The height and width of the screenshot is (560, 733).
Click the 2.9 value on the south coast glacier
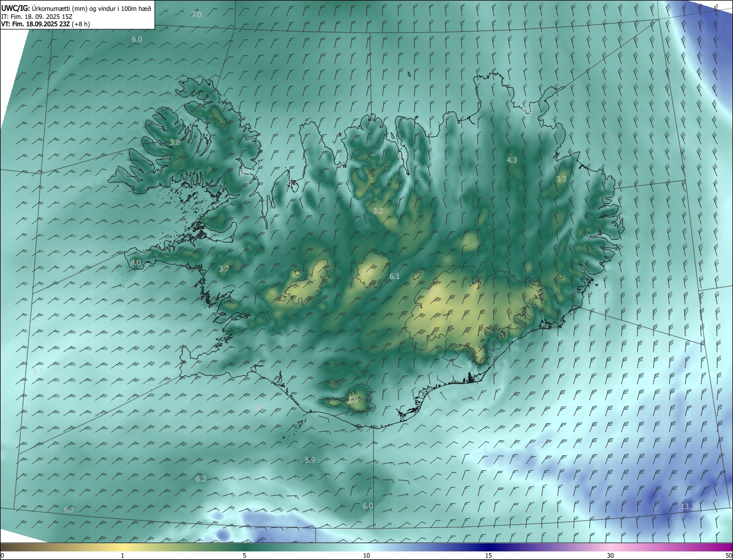click(x=353, y=400)
